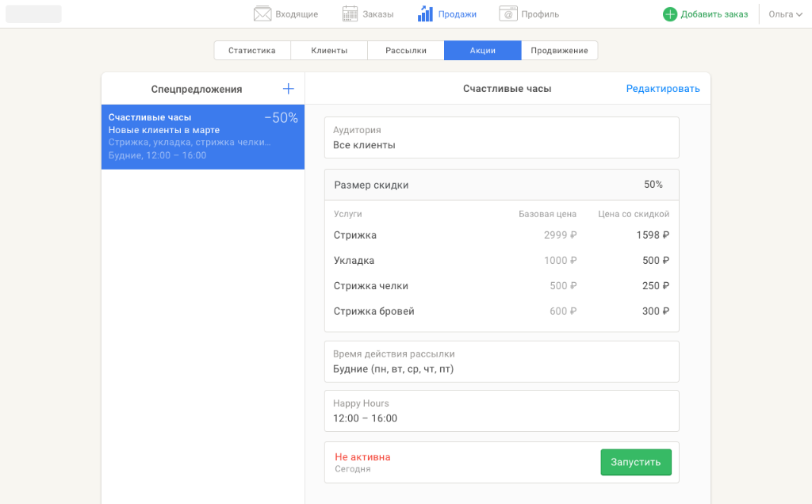The width and height of the screenshot is (812, 504).
Task: Click the −50% label on offer card
Action: coord(282,118)
